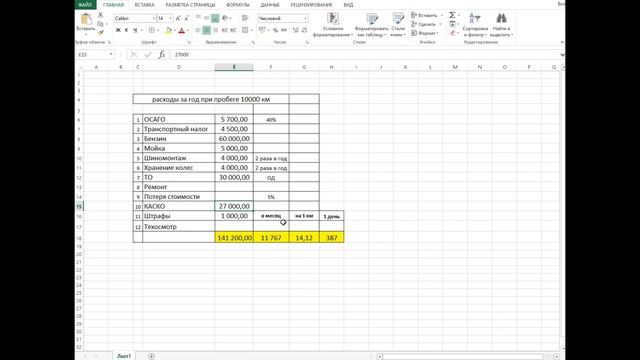640x360 pixels.
Task: Click the Decrease Decimal icon
Action: pyautogui.click(x=304, y=30)
